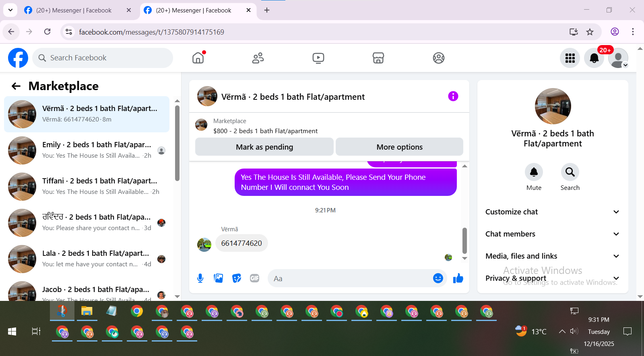This screenshot has width=644, height=356.
Task: Open conversation information purple icon
Action: [x=453, y=96]
